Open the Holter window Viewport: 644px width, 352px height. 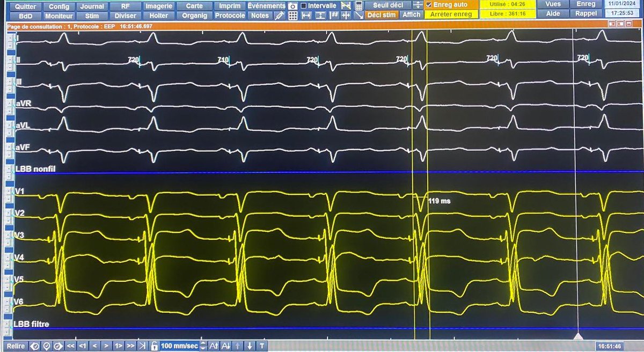point(159,16)
